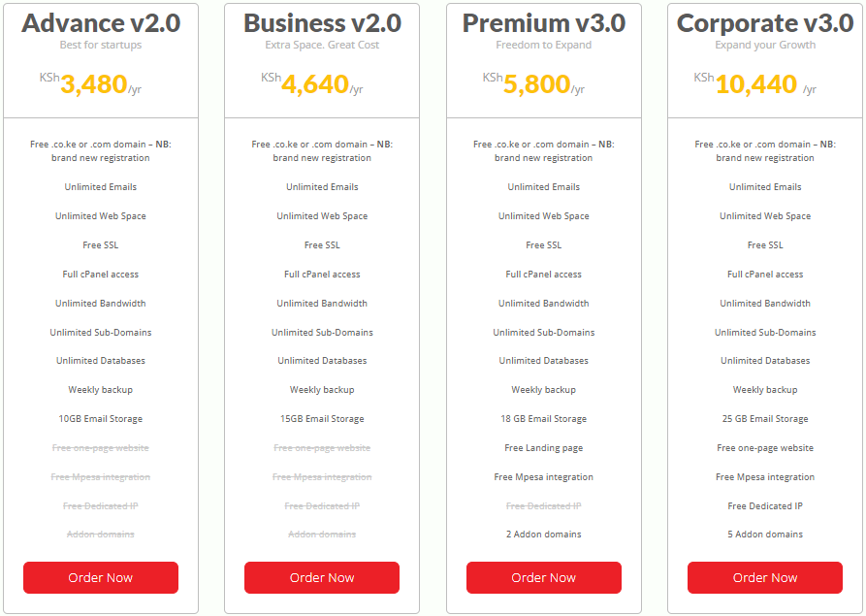This screenshot has width=866, height=616.
Task: Select the Premium v3.0 heading
Action: point(544,23)
